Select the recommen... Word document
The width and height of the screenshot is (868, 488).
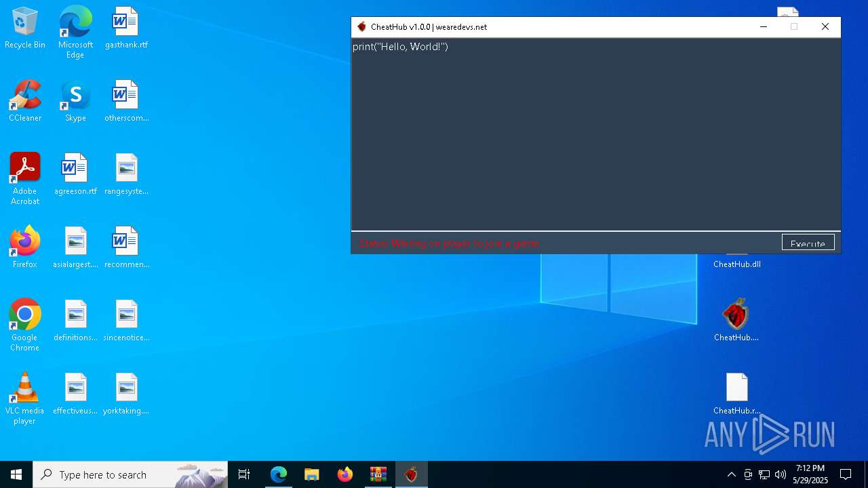coord(126,248)
